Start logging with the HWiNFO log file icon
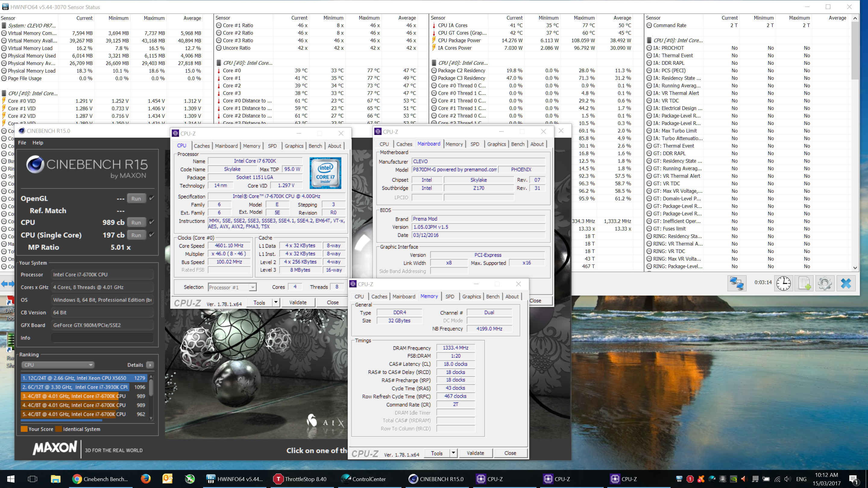The image size is (868, 488). pos(804,283)
